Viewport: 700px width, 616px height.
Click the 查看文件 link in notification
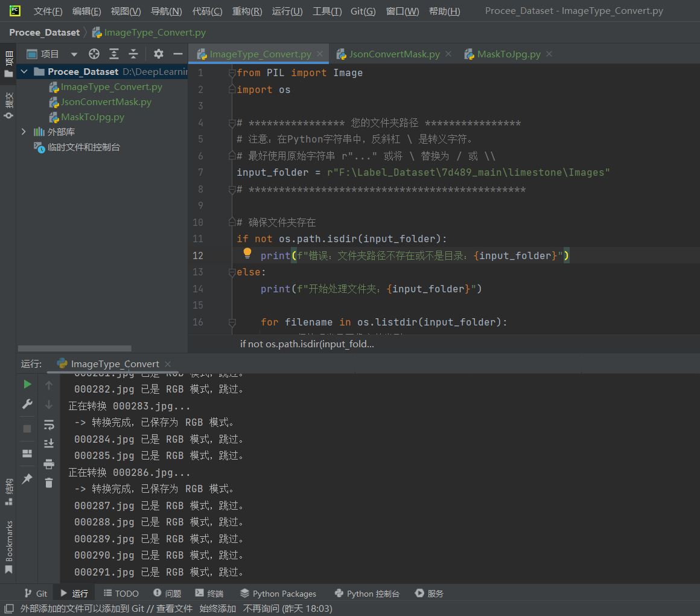coord(174,608)
